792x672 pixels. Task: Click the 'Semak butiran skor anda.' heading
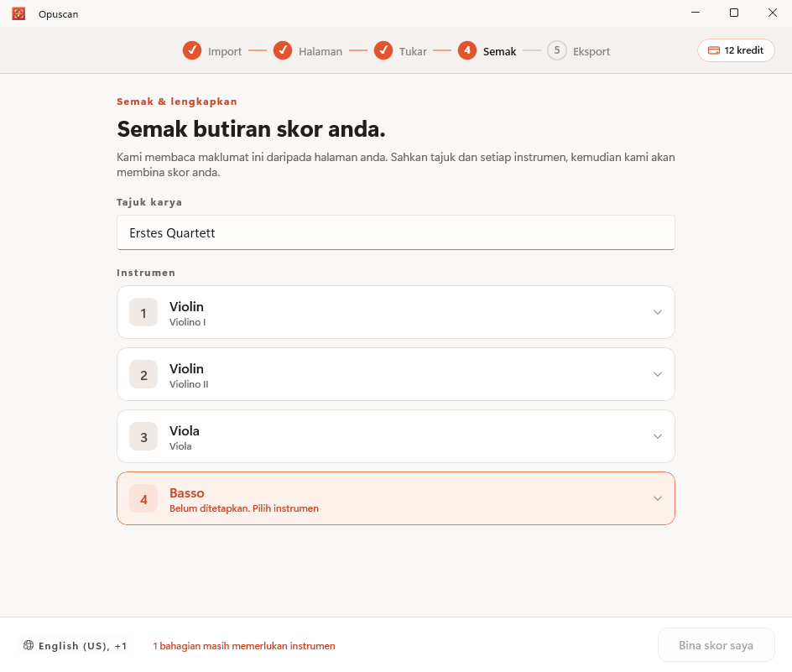tap(251, 129)
